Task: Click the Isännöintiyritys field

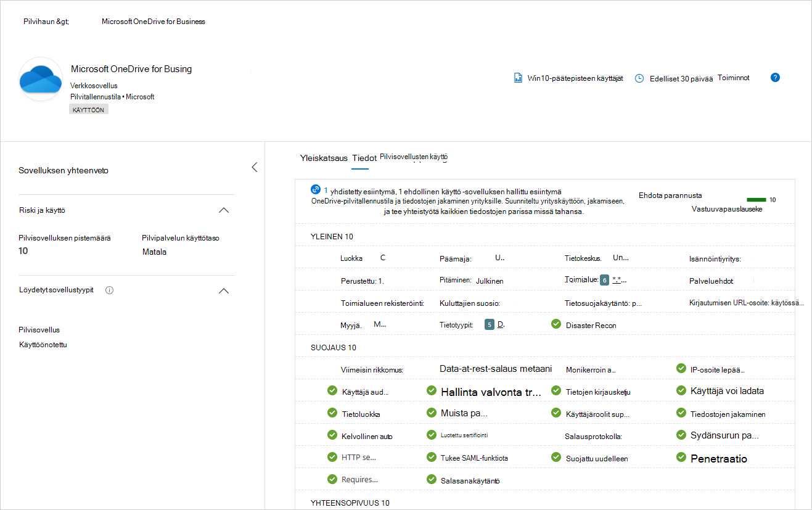Action: (715, 259)
